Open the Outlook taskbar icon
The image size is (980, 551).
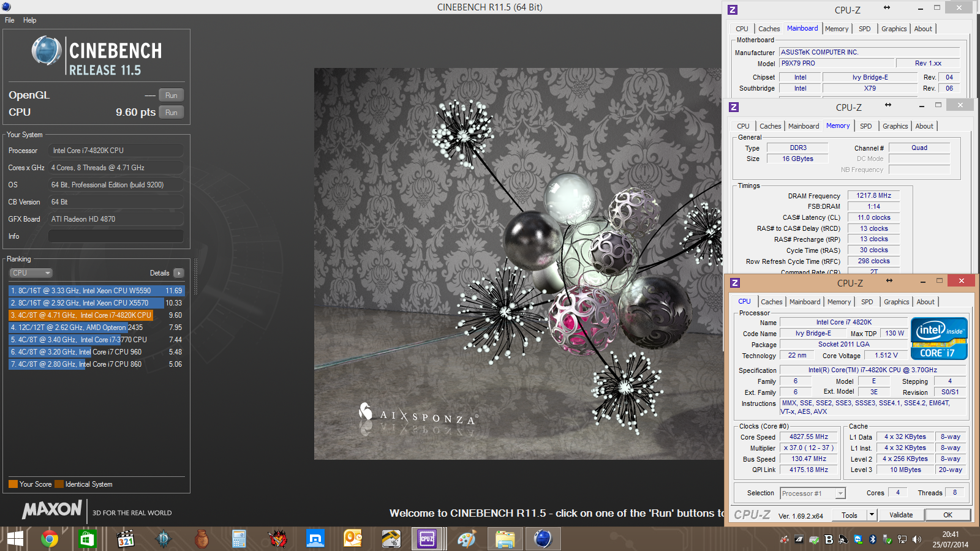pyautogui.click(x=353, y=539)
